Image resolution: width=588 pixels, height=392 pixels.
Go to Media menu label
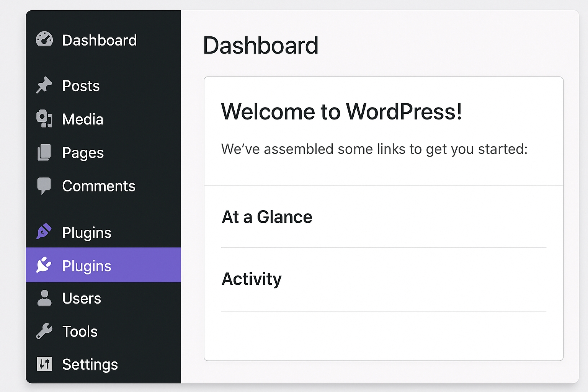pyautogui.click(x=83, y=119)
